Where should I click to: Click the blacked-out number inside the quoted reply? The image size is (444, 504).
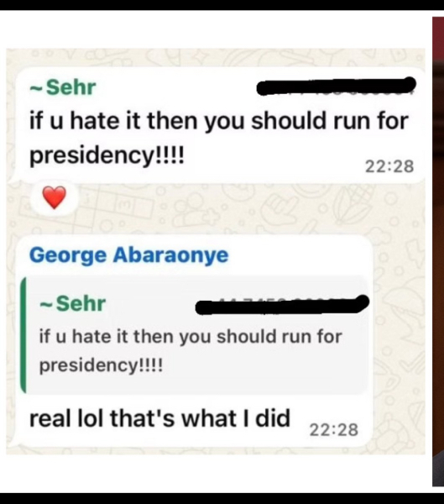point(282,304)
